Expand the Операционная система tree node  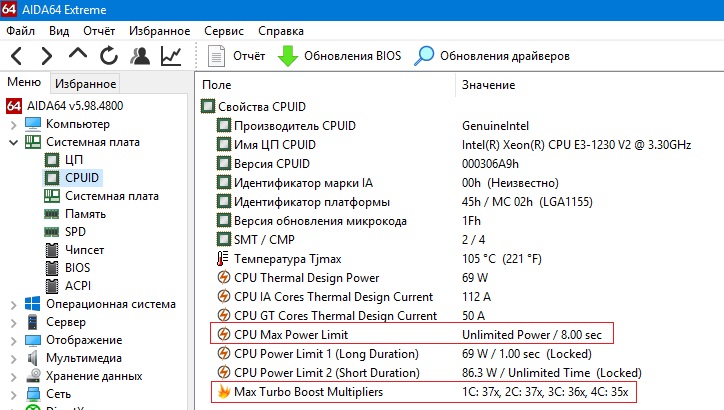tap(12, 304)
